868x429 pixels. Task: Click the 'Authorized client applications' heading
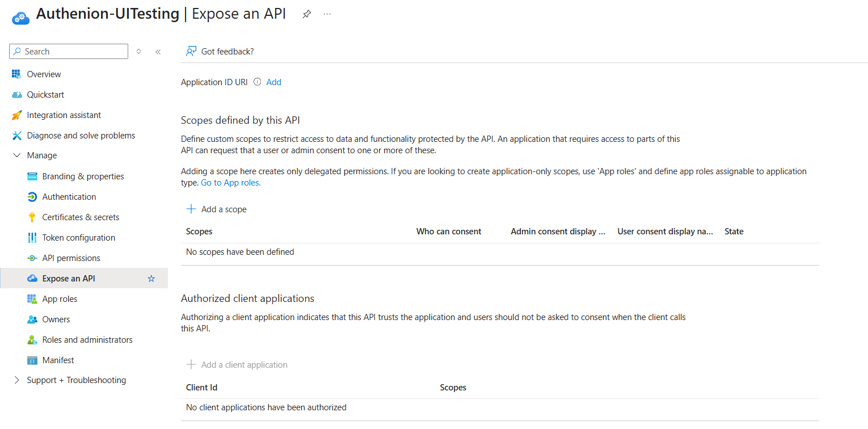(247, 298)
